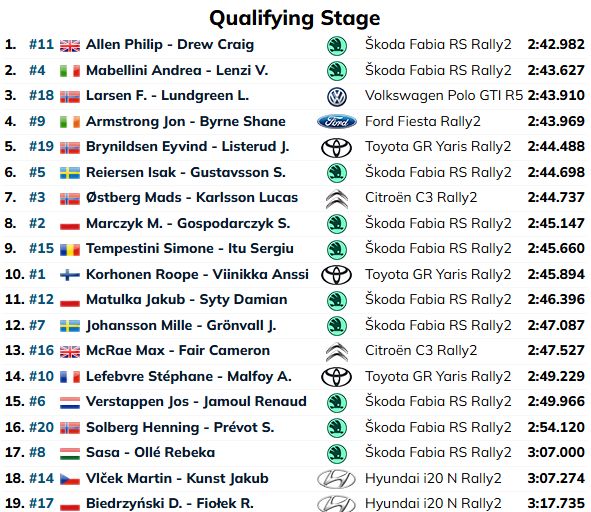Open the Solberg Henning - Prévot S. entry
591x512 pixels.
(x=180, y=428)
